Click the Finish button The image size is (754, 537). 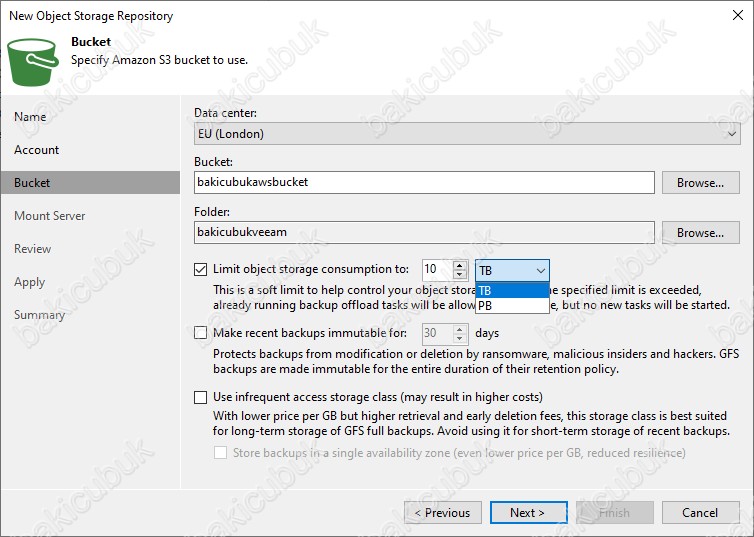[615, 513]
